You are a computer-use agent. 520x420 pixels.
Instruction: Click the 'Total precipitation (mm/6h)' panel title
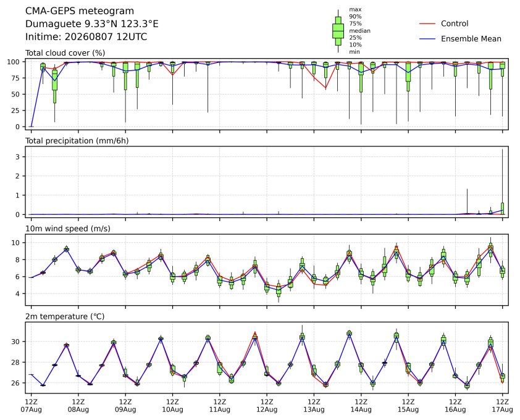pos(77,141)
